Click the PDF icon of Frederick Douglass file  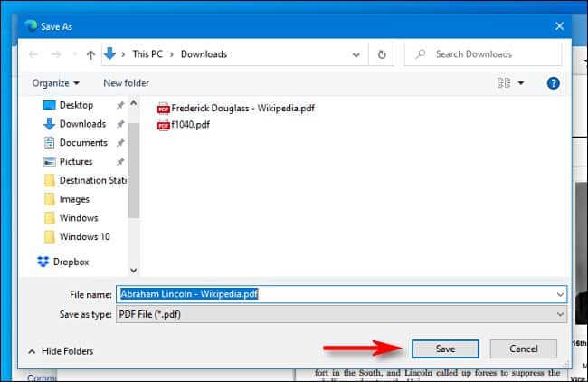pos(163,108)
